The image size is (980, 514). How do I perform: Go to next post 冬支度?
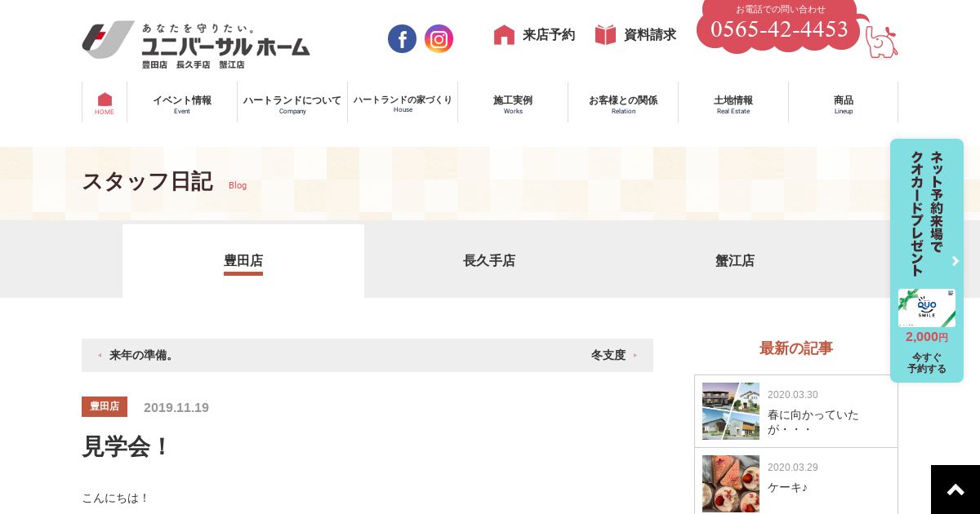(614, 355)
